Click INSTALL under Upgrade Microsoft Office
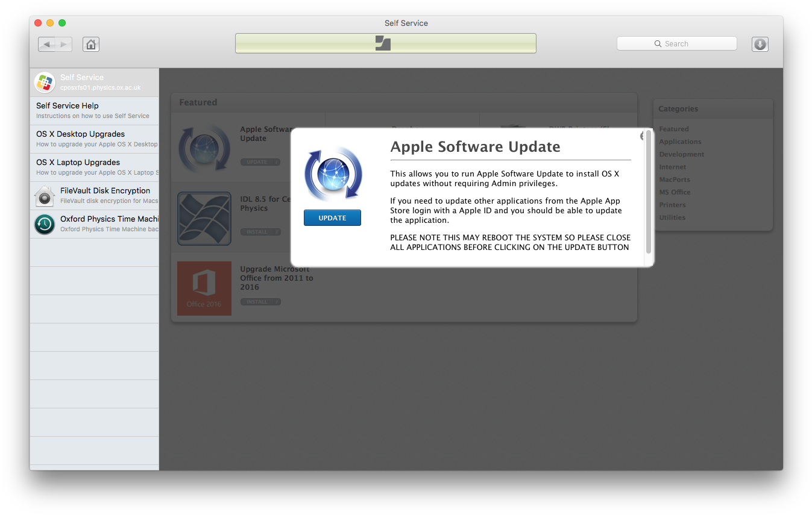Screen dimensions: 812x515 [x=260, y=302]
